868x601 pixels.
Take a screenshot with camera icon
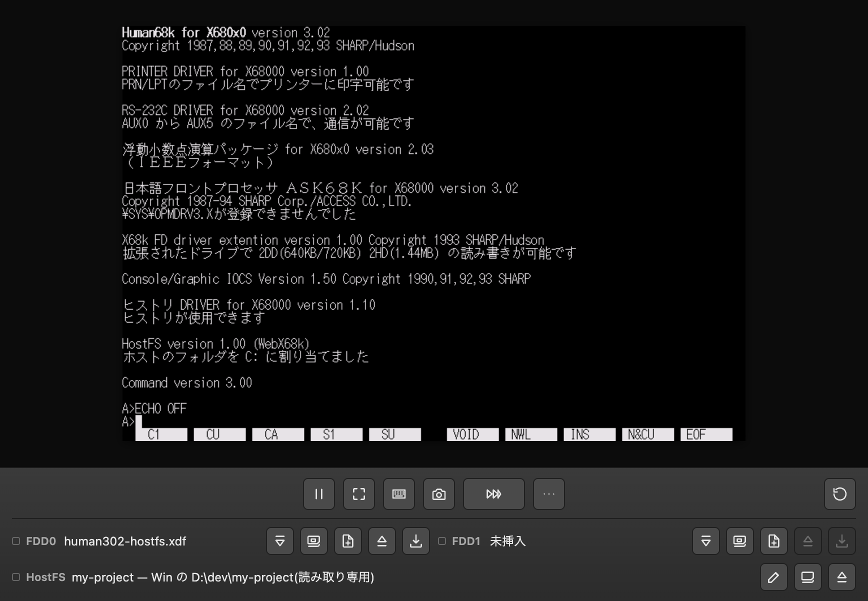click(x=439, y=494)
